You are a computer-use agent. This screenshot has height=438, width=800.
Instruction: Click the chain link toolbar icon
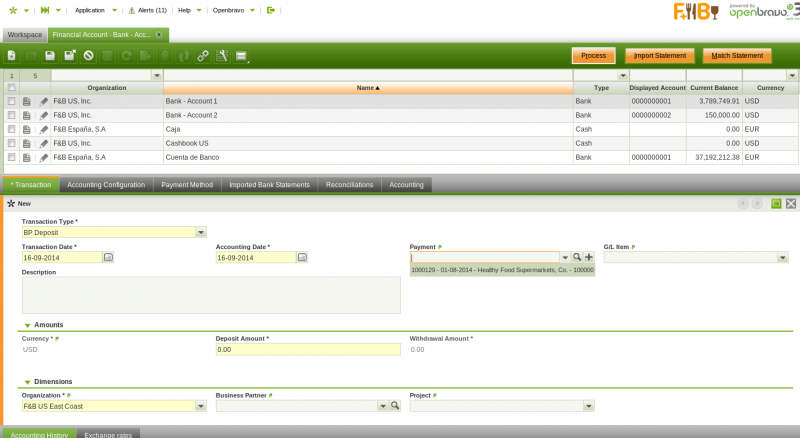point(203,56)
